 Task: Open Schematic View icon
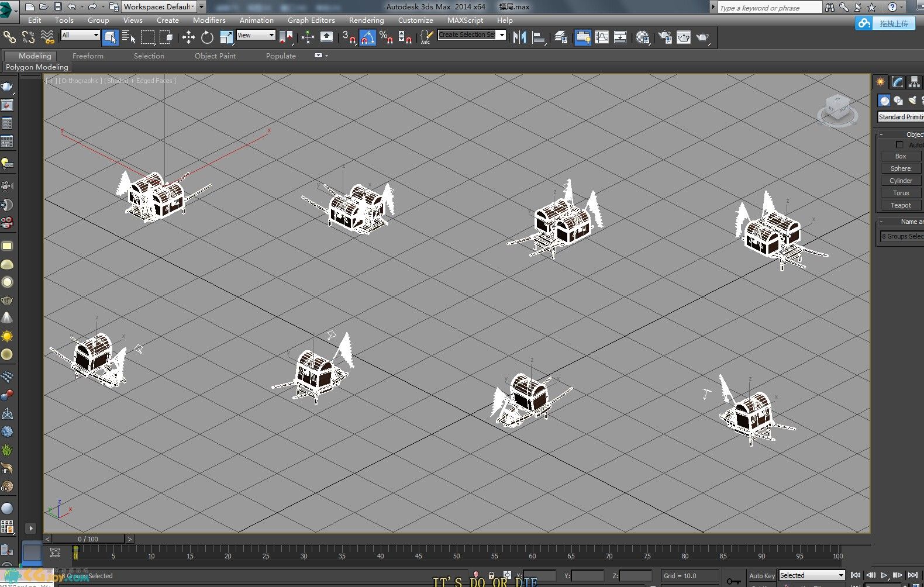point(620,37)
